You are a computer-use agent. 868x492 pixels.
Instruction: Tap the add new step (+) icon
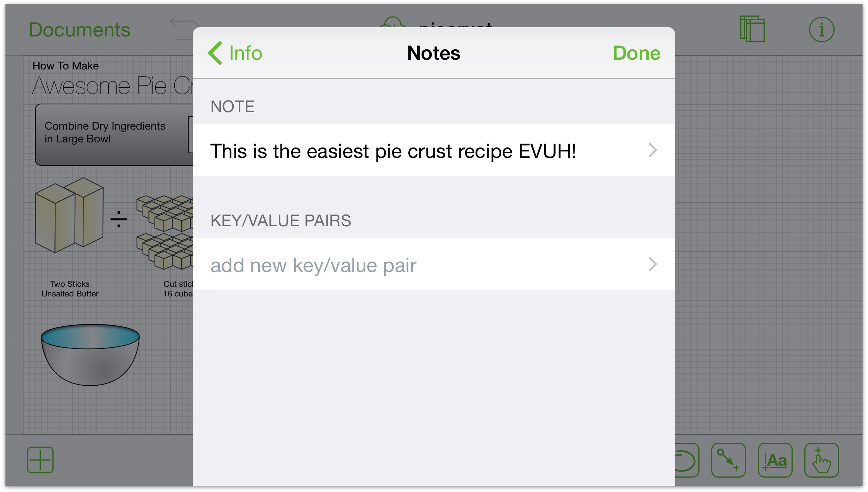[39, 460]
